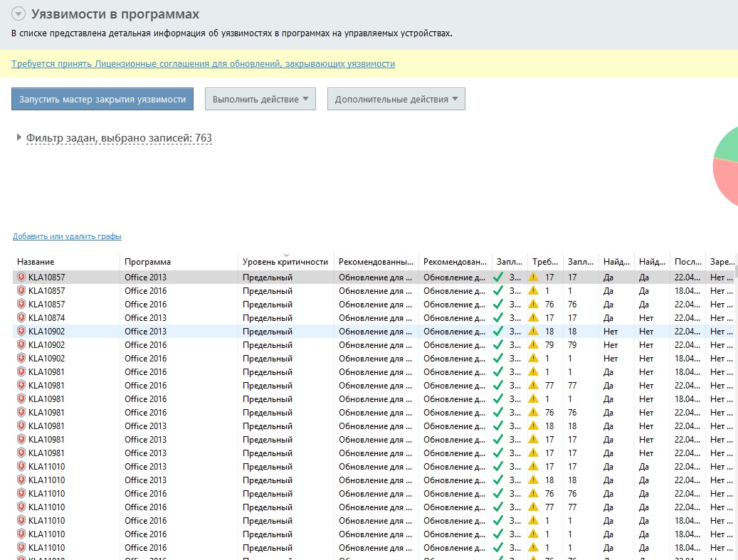738x560 pixels.
Task: Sort by the Программа column header
Action: 147,262
